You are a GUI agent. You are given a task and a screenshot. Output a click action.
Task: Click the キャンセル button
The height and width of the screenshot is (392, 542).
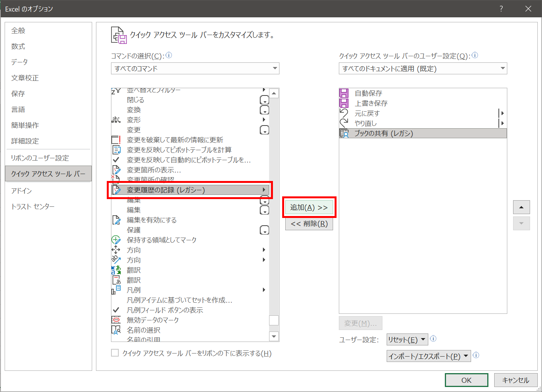point(516,380)
